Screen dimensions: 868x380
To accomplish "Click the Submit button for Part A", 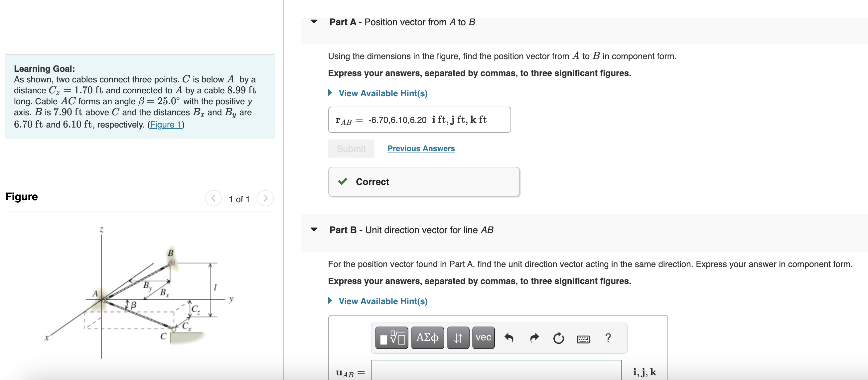I will pos(351,148).
